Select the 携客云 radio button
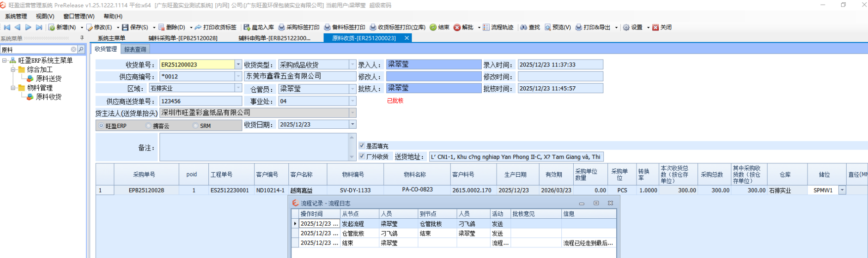The image size is (868, 258). point(148,126)
